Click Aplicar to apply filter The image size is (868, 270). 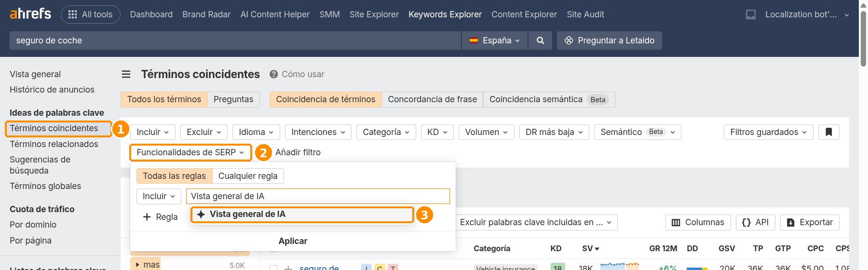click(x=293, y=241)
